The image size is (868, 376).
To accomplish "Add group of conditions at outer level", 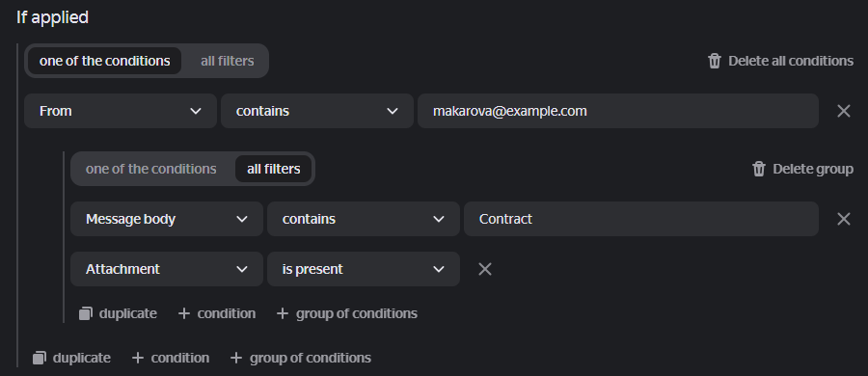I will 301,359.
